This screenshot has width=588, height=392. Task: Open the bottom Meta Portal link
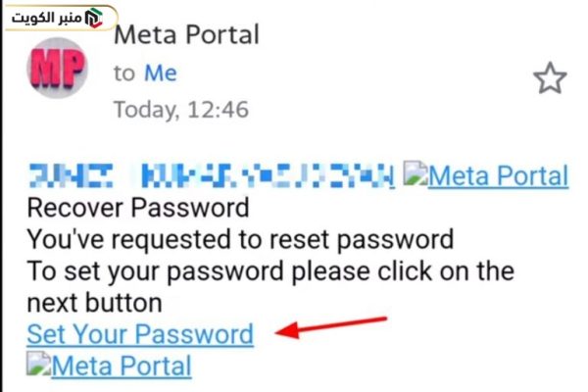pos(122,367)
